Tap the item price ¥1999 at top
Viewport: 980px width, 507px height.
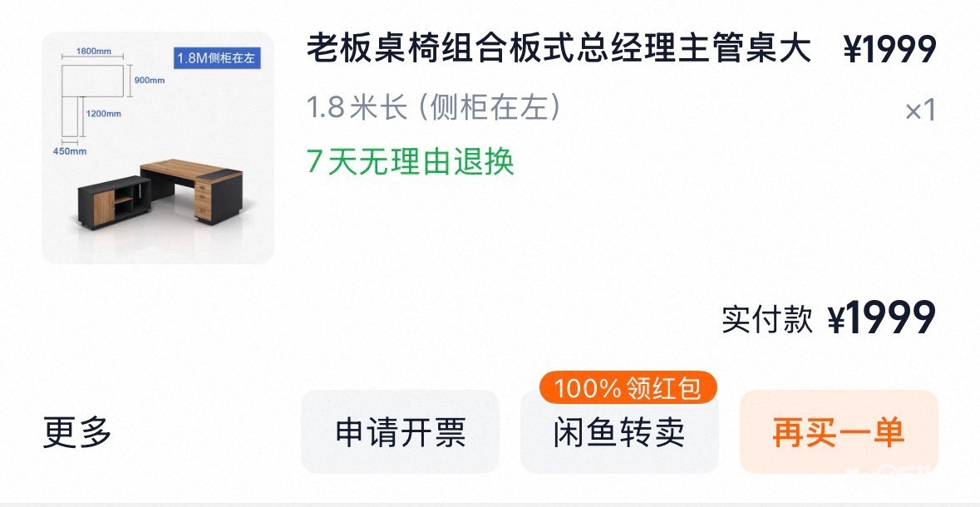tap(889, 49)
